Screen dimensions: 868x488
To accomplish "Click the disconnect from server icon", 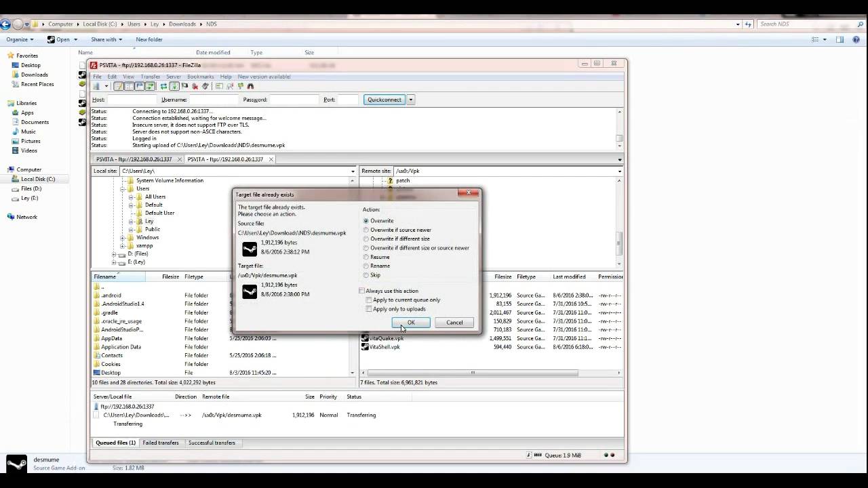I will (195, 86).
